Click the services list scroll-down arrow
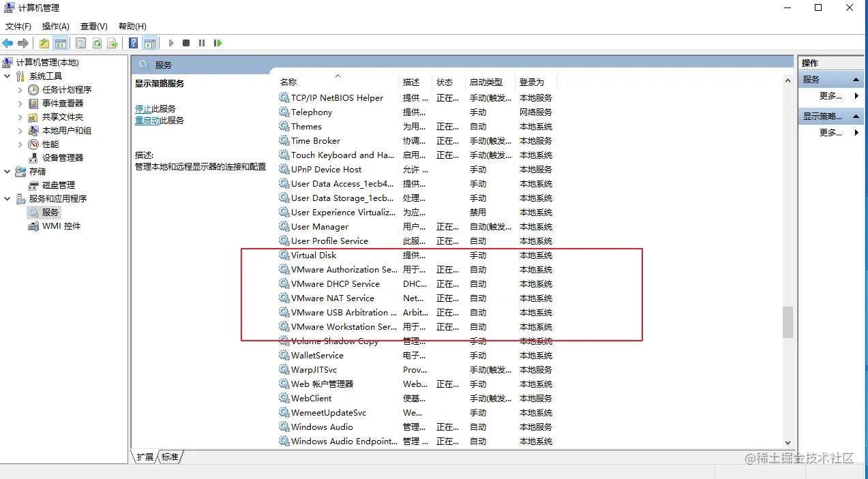 click(x=788, y=443)
